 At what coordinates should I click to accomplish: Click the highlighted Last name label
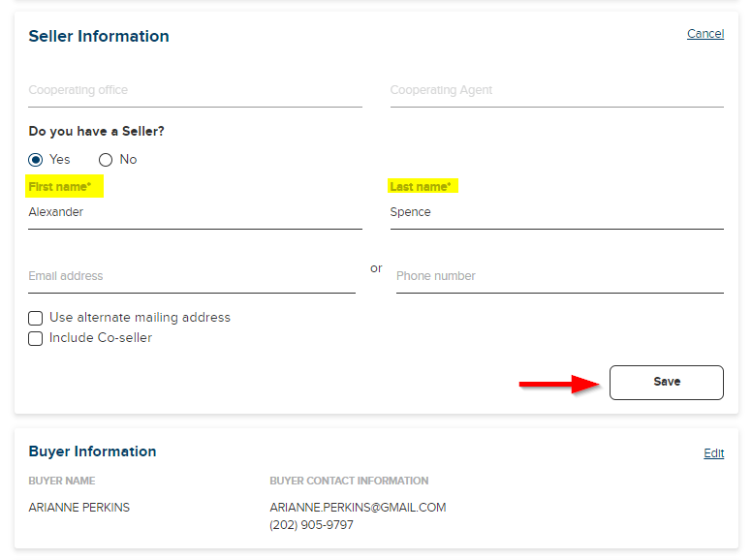[421, 187]
